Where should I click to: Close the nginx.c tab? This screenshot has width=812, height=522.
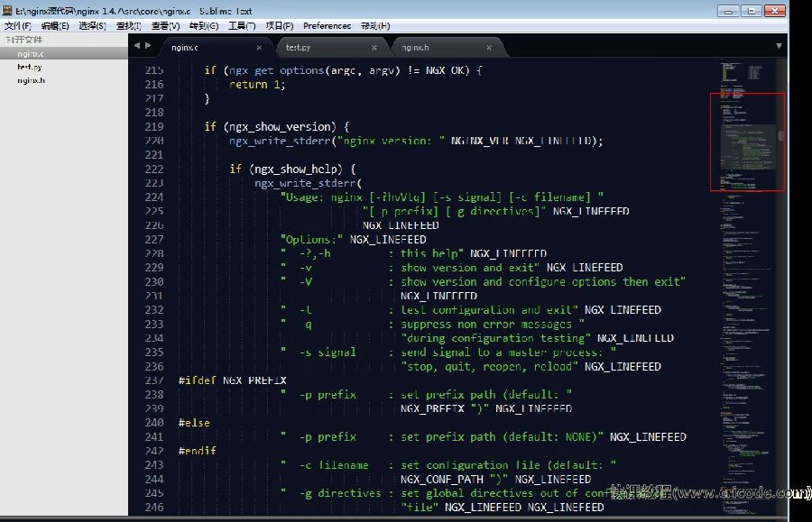point(259,47)
